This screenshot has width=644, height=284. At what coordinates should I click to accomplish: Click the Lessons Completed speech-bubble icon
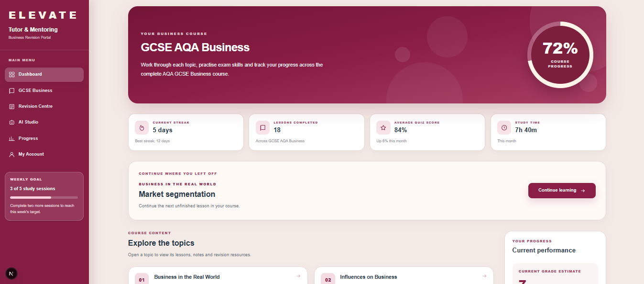[x=262, y=127]
